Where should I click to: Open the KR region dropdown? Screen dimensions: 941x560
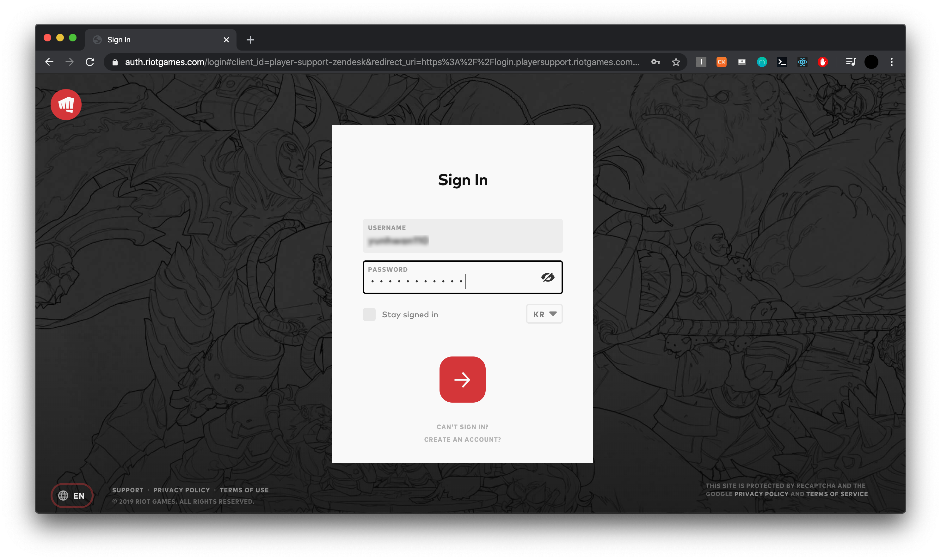544,314
